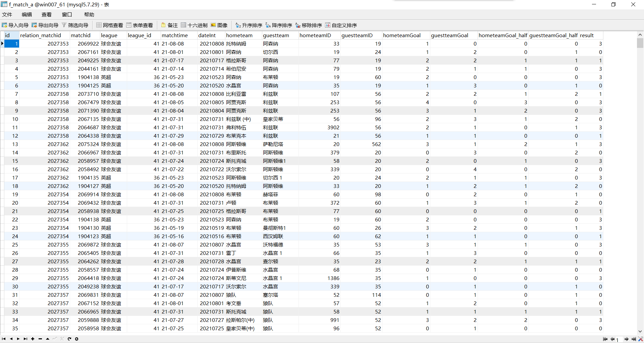Screen dimensions: 644x343
Task: Add a new record with plus icon
Action: [33, 339]
